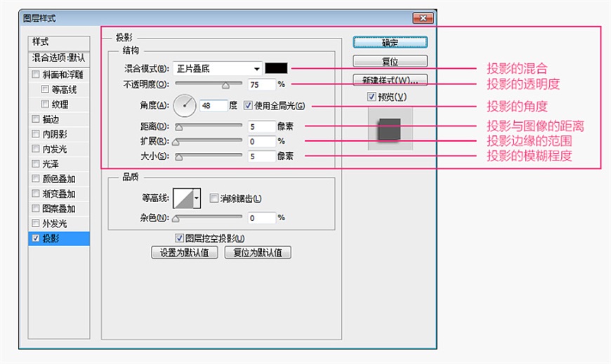Uncheck the 投影 style checkbox

click(36, 238)
